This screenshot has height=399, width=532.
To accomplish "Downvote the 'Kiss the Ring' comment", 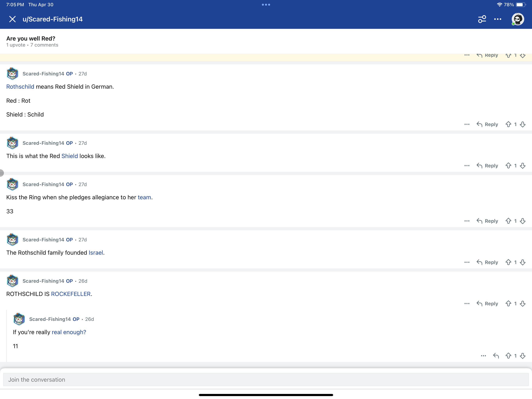I will pyautogui.click(x=523, y=221).
